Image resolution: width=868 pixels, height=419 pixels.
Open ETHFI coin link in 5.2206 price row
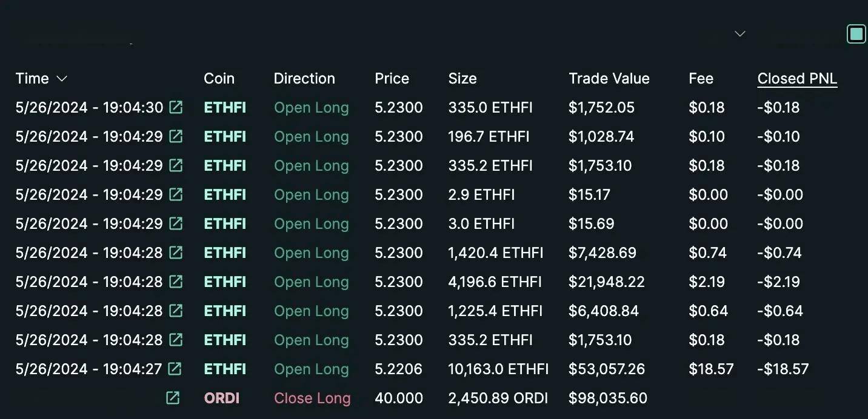coord(225,369)
